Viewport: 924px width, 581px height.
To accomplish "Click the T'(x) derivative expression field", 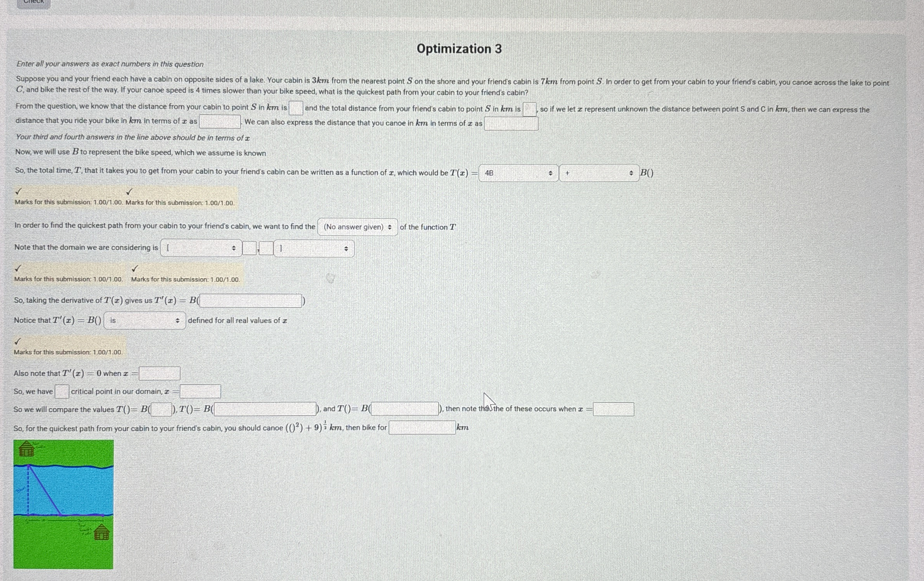I will tap(250, 301).
